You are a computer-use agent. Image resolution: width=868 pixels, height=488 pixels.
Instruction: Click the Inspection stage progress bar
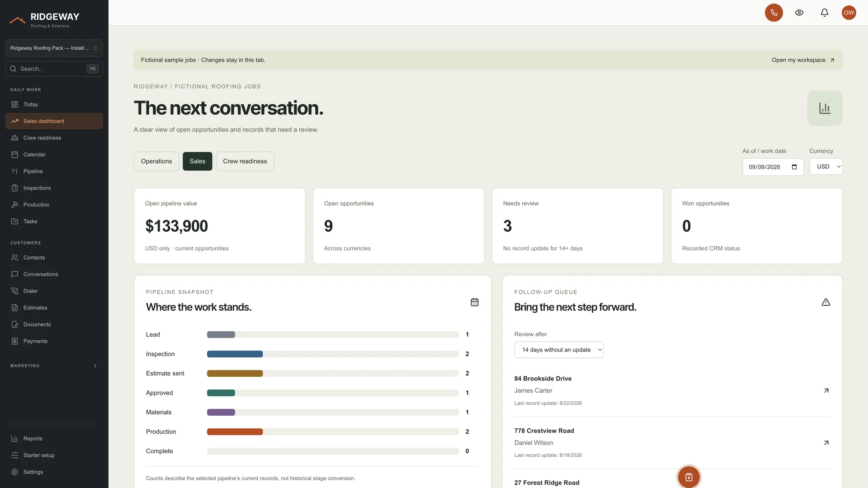[333, 354]
